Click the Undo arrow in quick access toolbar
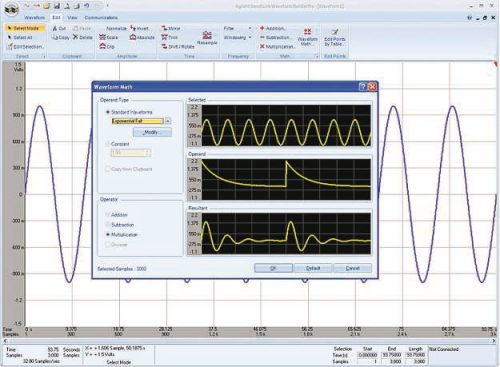This screenshot has width=500, height=367. [x=87, y=6]
